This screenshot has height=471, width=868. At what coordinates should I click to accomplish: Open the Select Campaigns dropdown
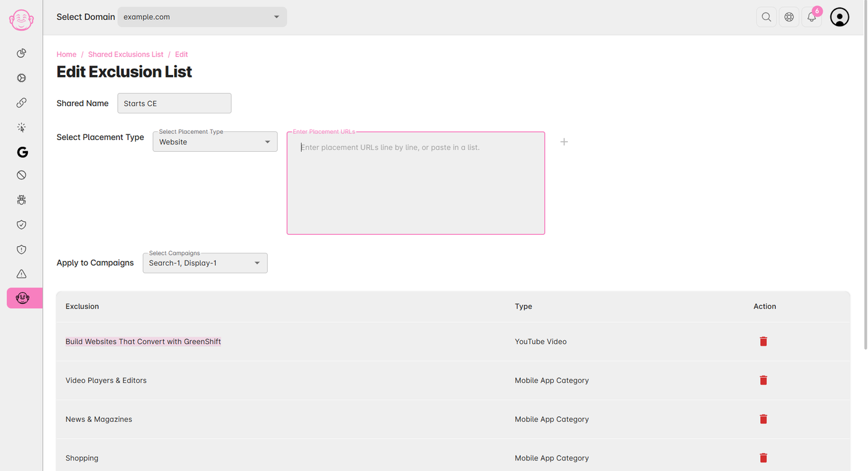205,263
